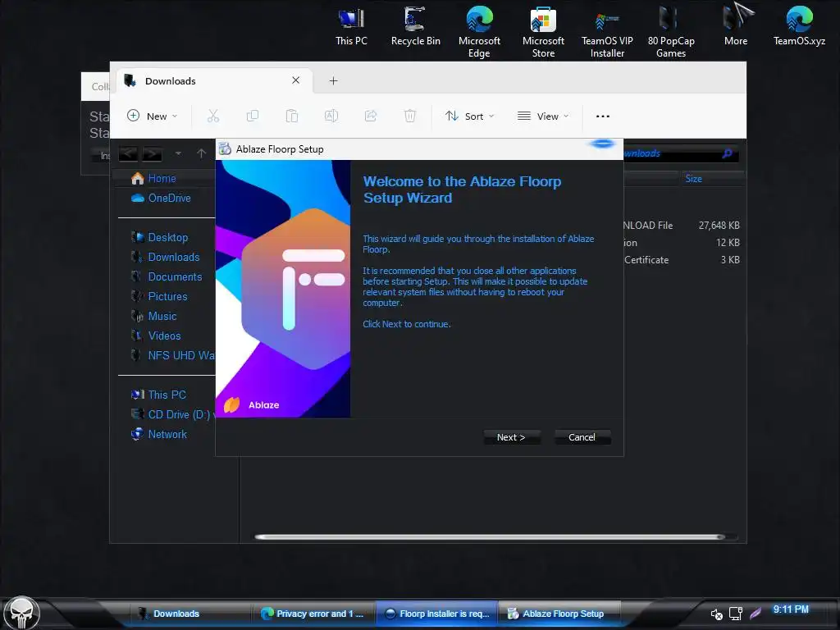This screenshot has height=630, width=840.
Task: Click the network tray icon
Action: (736, 614)
